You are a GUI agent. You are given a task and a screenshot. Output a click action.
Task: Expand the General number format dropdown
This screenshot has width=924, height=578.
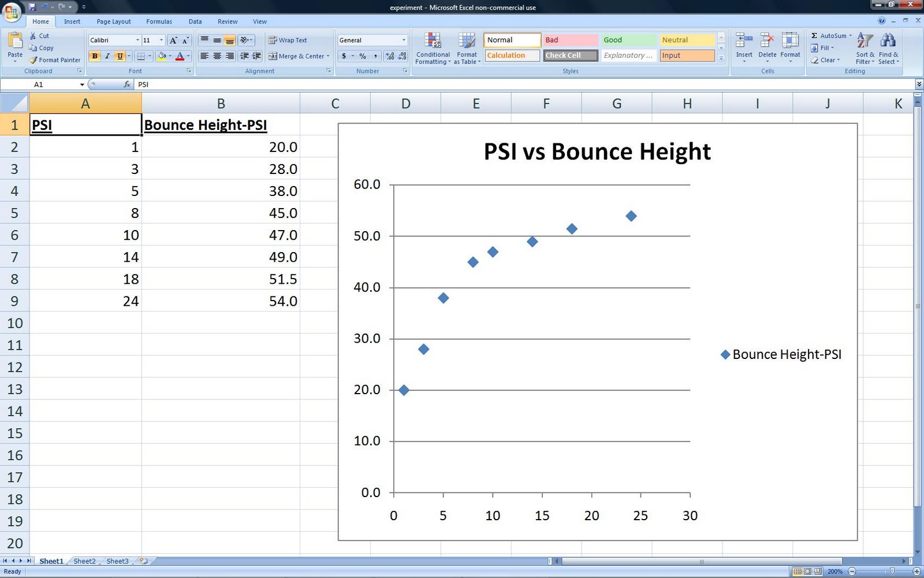(x=403, y=40)
